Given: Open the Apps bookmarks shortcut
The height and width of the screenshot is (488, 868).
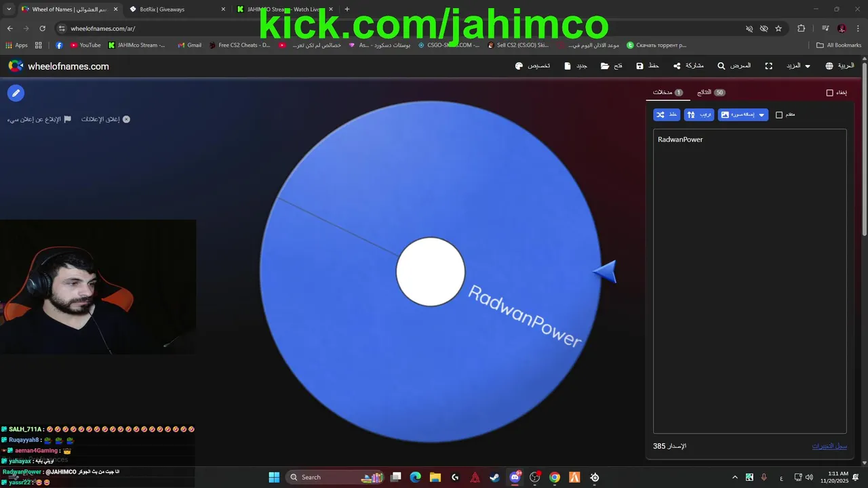Looking at the screenshot, I should click(16, 45).
